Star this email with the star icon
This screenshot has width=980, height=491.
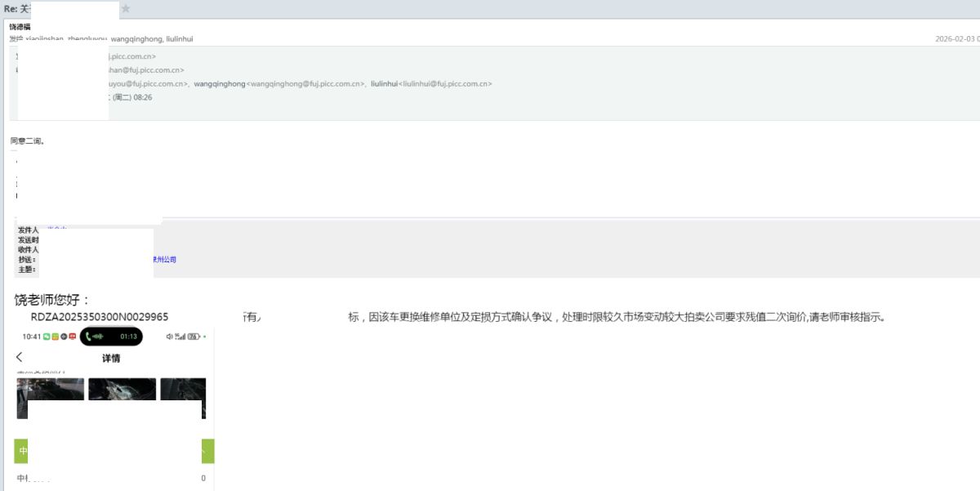126,9
